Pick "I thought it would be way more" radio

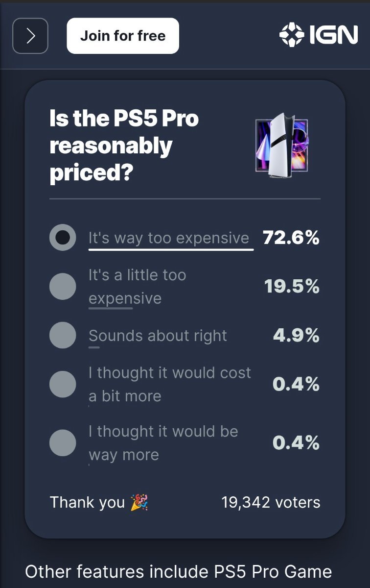[63, 443]
